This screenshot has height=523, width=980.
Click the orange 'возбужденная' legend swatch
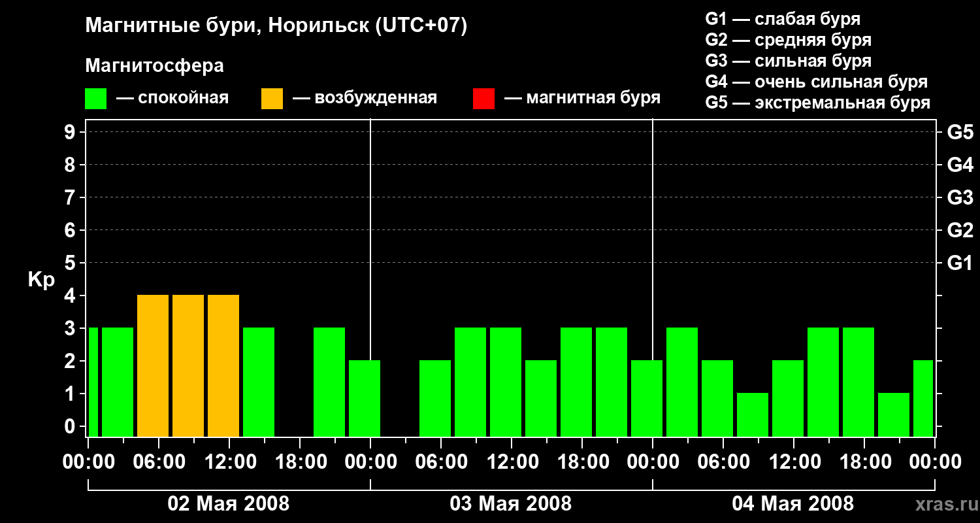tap(272, 99)
